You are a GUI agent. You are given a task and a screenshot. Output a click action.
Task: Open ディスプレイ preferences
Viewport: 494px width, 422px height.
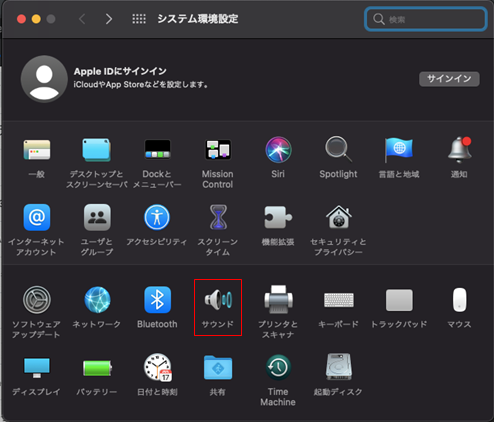pyautogui.click(x=37, y=368)
